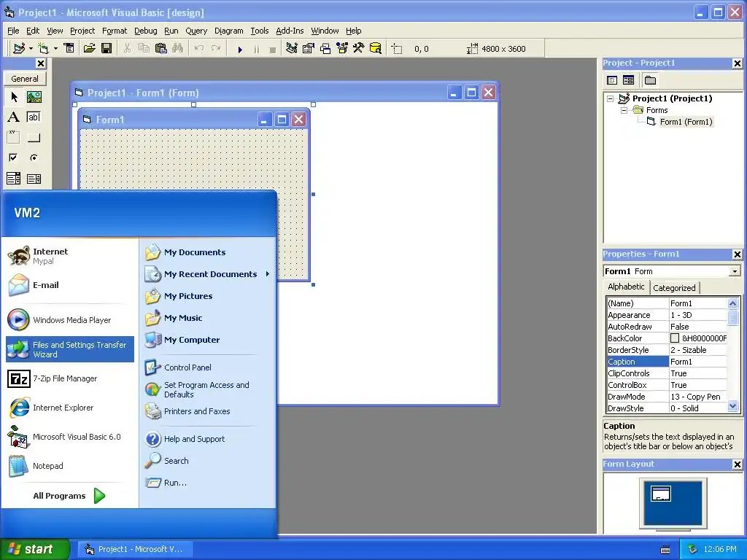Open the Object Browser toolbar icon
The image size is (747, 560).
coord(341,48)
